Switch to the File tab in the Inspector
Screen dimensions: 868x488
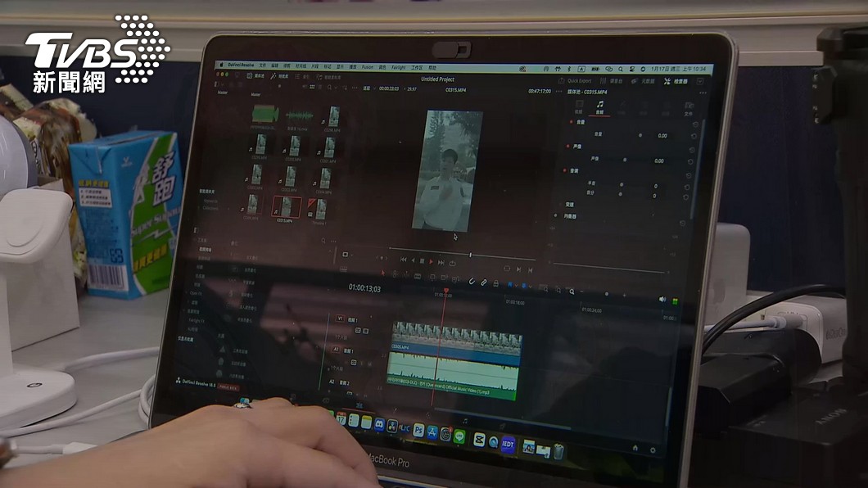(x=689, y=108)
